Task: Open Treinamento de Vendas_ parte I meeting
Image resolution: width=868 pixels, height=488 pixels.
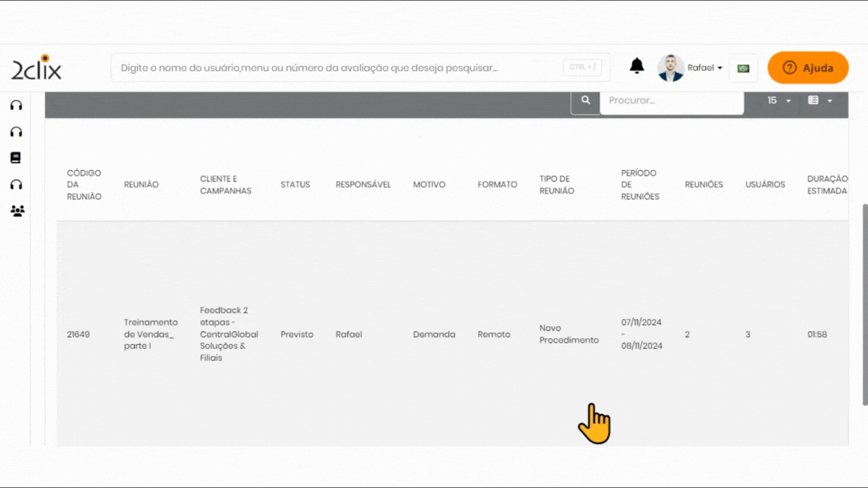Action: coord(151,334)
